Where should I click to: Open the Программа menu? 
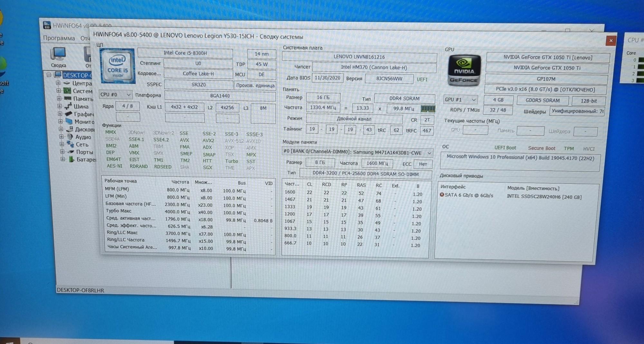point(59,38)
